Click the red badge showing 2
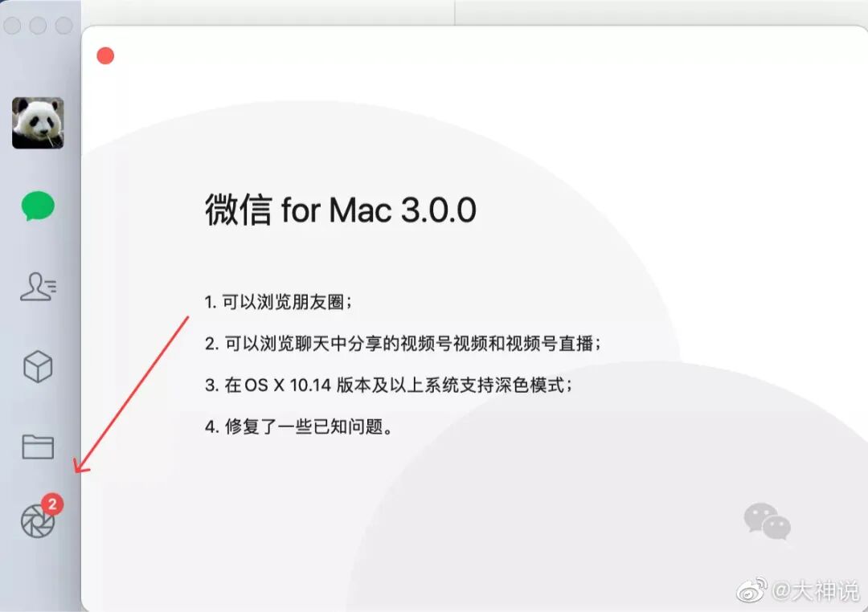Viewport: 868px width, 612px height. coord(52,504)
